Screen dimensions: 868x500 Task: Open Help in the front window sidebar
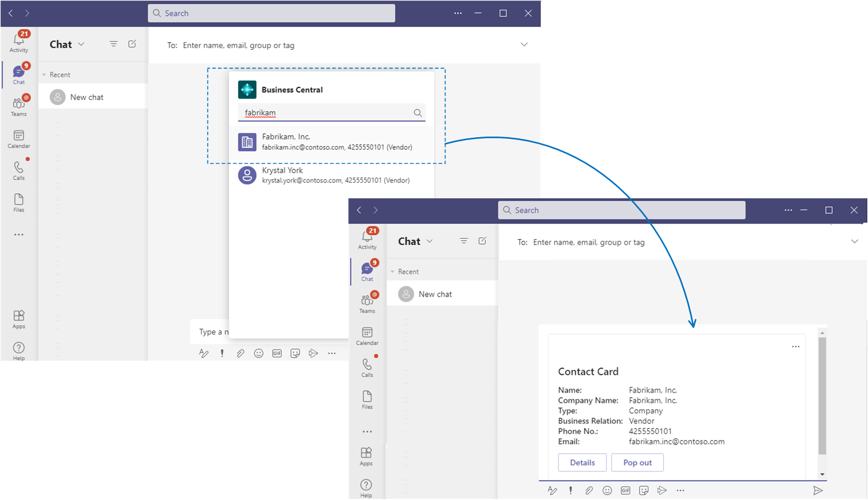coord(367,488)
